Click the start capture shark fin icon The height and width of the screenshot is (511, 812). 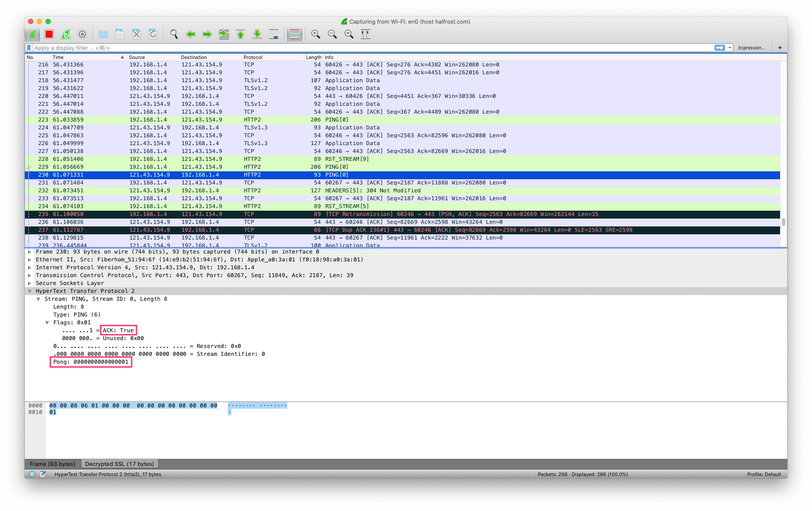point(32,34)
